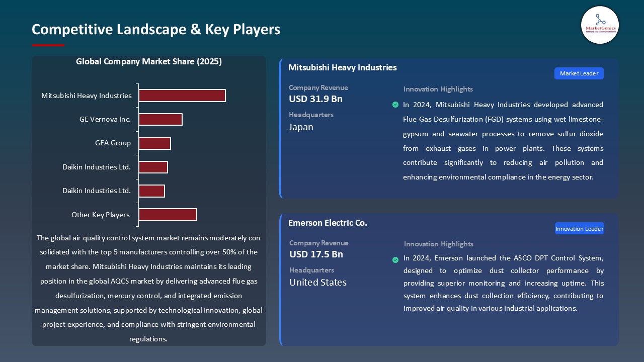The image size is (644, 362).
Task: Click the Japan headquarters text
Action: point(301,127)
